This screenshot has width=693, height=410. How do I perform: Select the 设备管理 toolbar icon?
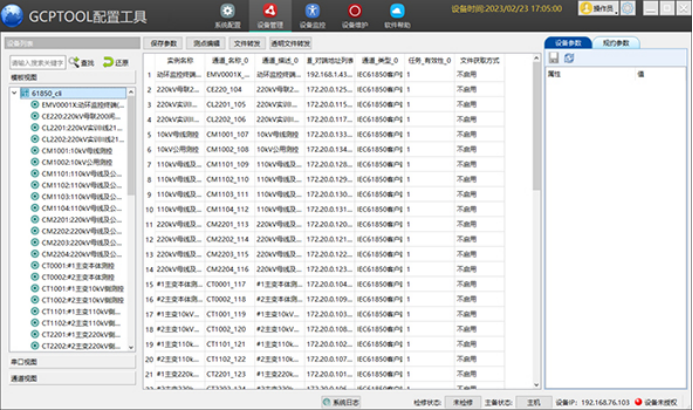[270, 14]
